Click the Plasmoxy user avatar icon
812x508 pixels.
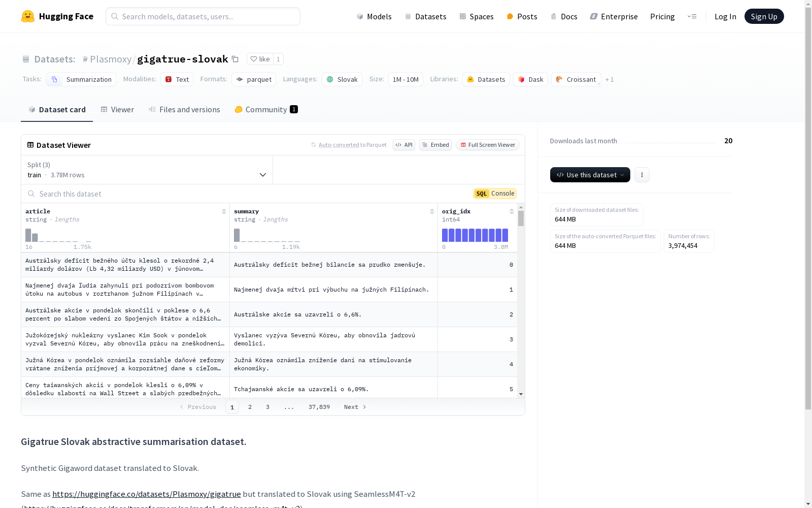point(85,59)
